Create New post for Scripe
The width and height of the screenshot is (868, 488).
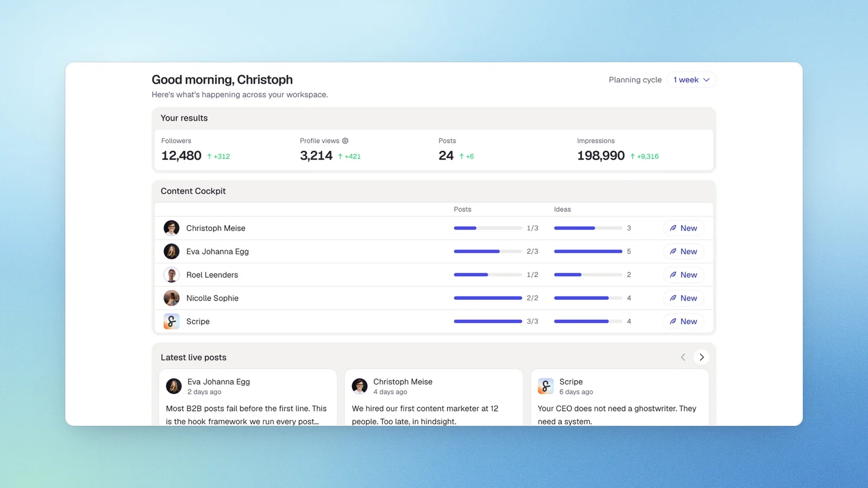[684, 322]
